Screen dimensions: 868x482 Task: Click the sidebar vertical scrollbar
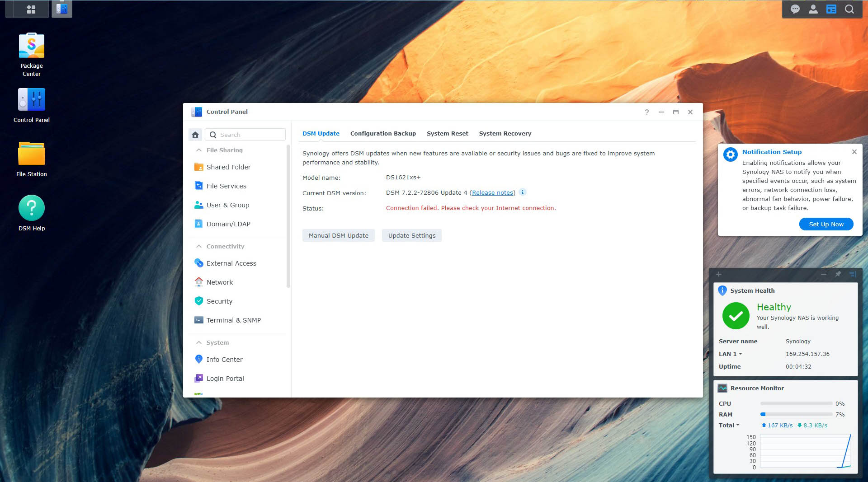[x=288, y=216]
